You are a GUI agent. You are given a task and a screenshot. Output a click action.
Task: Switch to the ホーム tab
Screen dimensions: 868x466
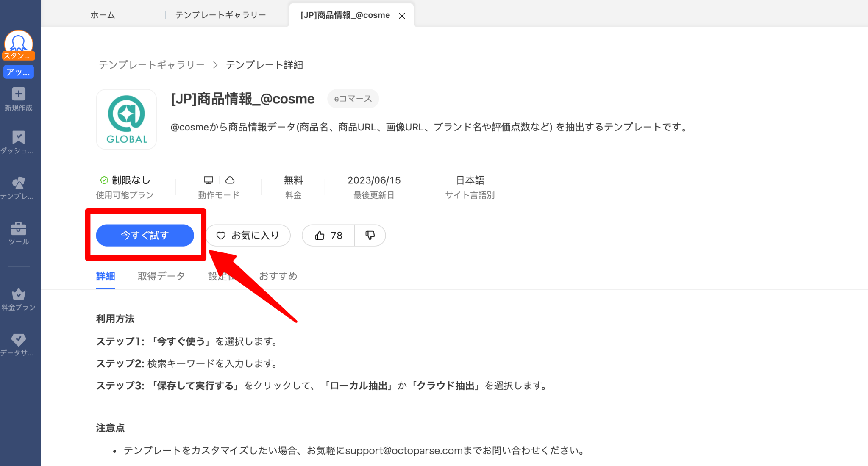103,15
